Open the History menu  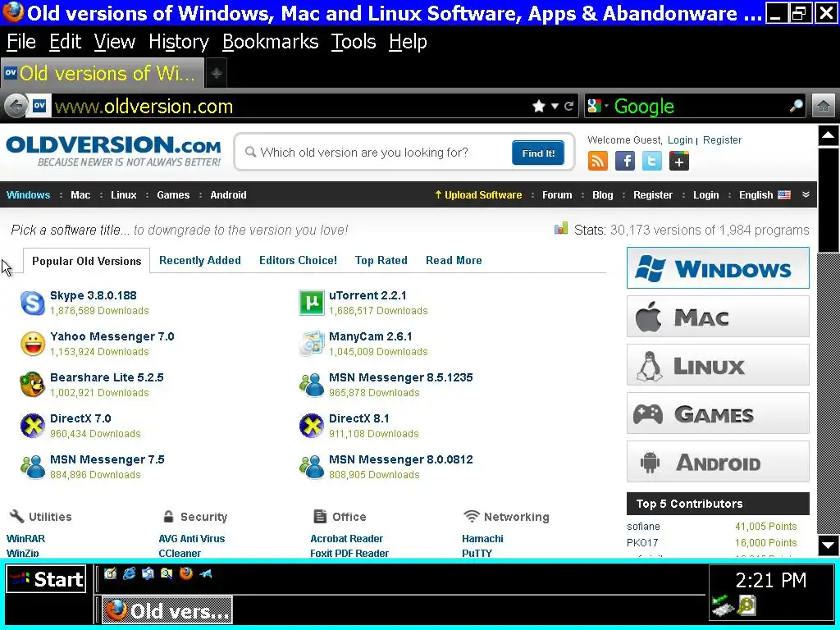[178, 42]
